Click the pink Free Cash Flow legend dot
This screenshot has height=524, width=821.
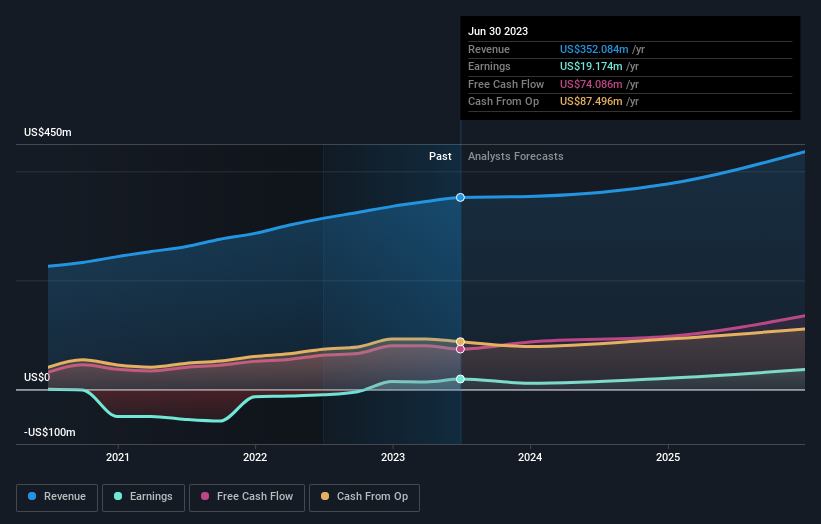[x=205, y=496]
